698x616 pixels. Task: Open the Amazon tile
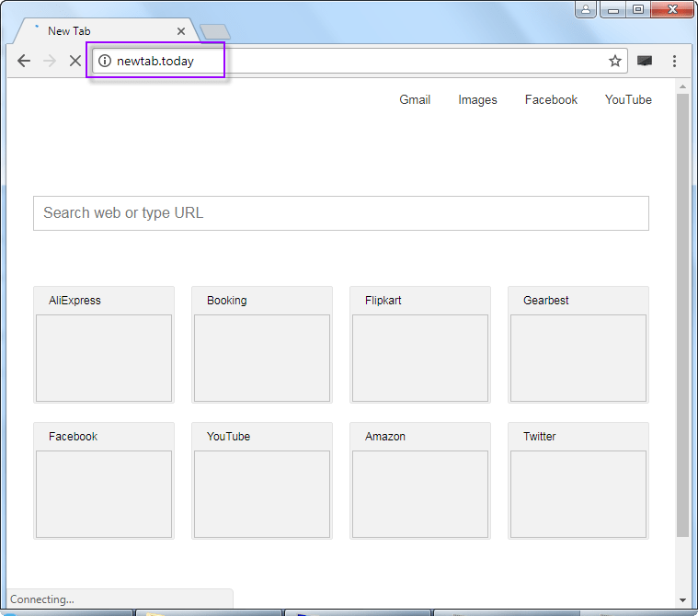[420, 481]
